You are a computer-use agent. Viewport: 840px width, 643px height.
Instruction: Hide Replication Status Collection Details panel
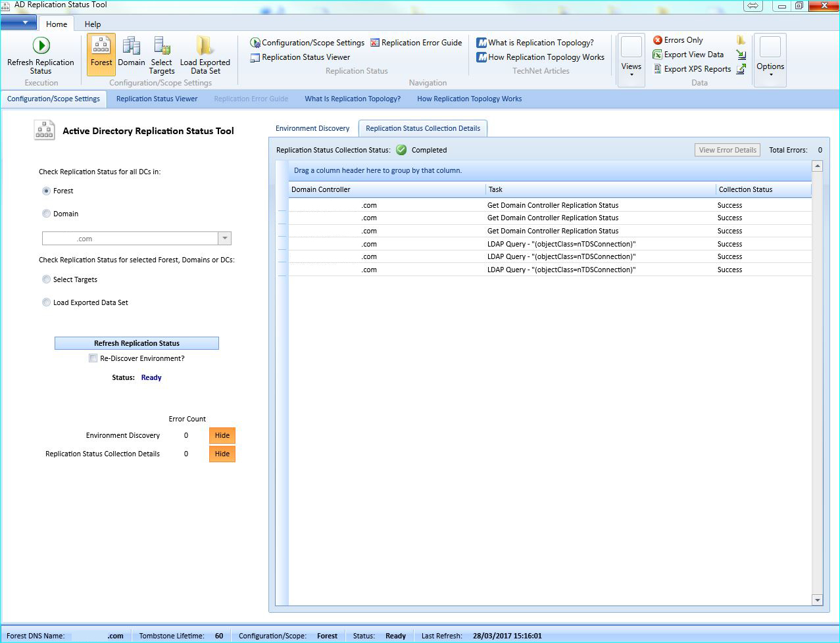[222, 454]
